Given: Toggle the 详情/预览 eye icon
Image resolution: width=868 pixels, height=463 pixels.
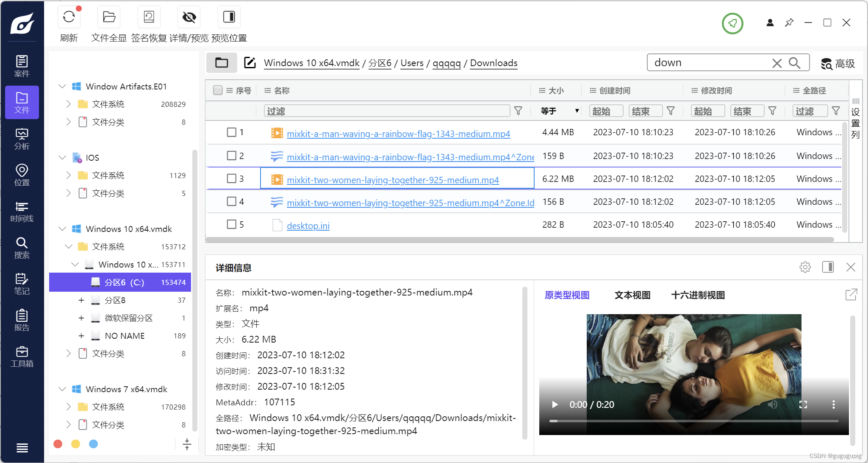Looking at the screenshot, I should (x=189, y=17).
